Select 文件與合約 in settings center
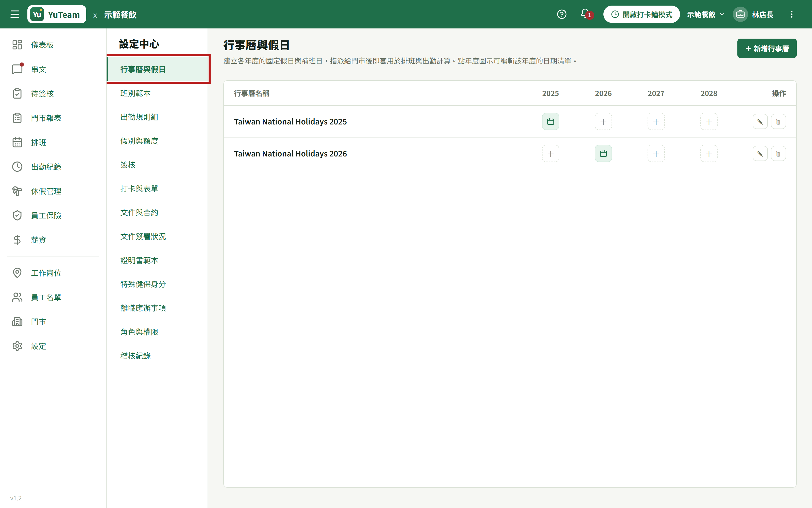 tap(157, 212)
